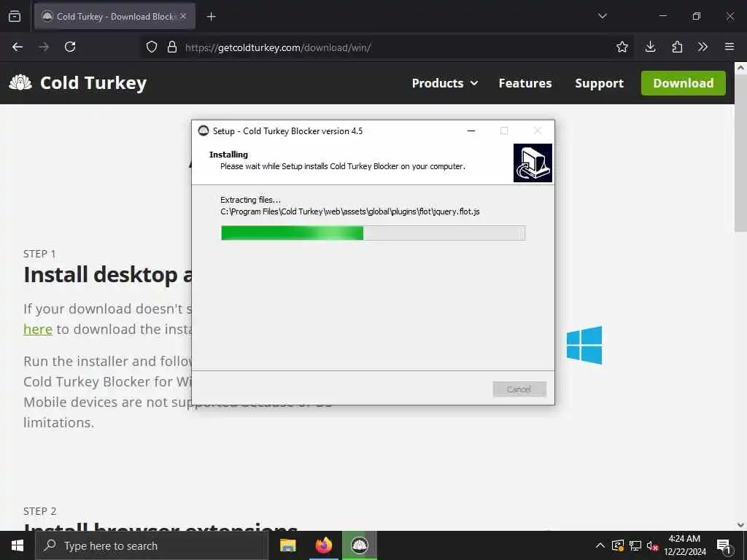Show more toolbar tools overflow chevrons
The width and height of the screenshot is (747, 560).
tap(703, 47)
